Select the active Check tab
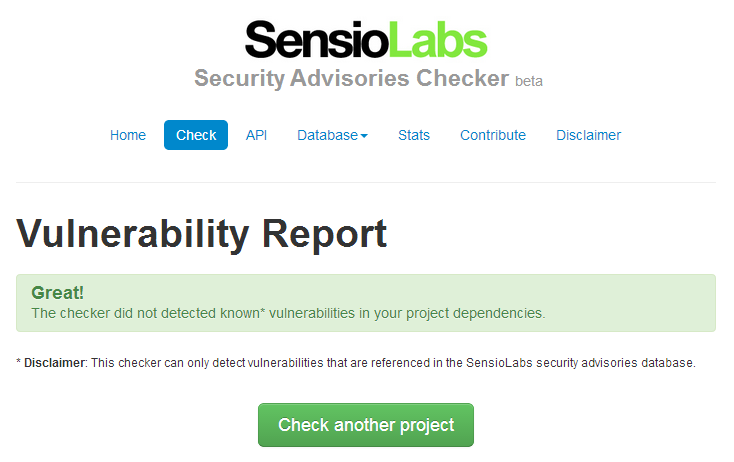Screen dimensions: 734x462 point(196,135)
